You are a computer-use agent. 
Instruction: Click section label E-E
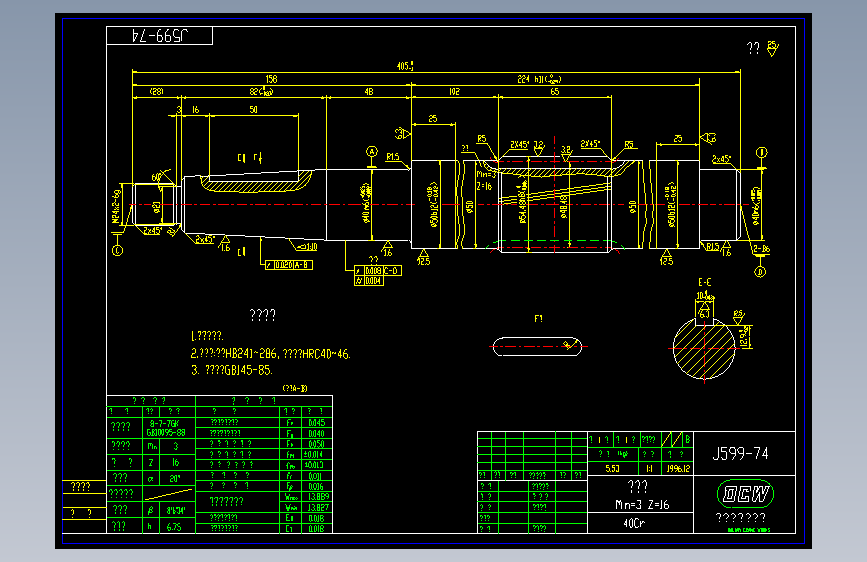click(x=704, y=283)
